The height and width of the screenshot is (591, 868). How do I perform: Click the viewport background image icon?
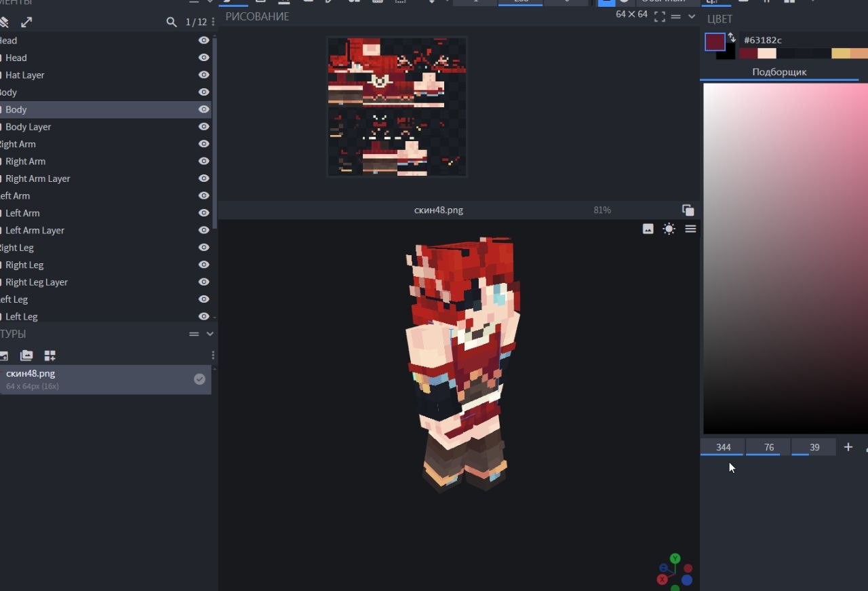coord(648,229)
